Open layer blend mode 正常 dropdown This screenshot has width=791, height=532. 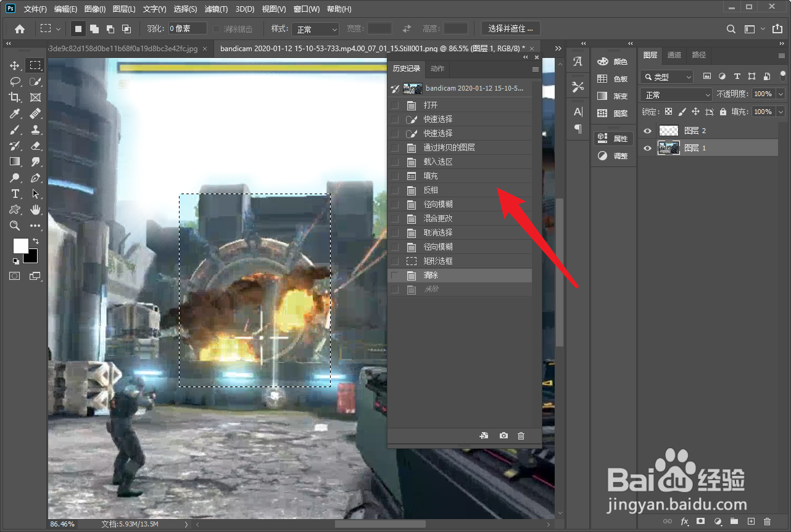coord(676,94)
